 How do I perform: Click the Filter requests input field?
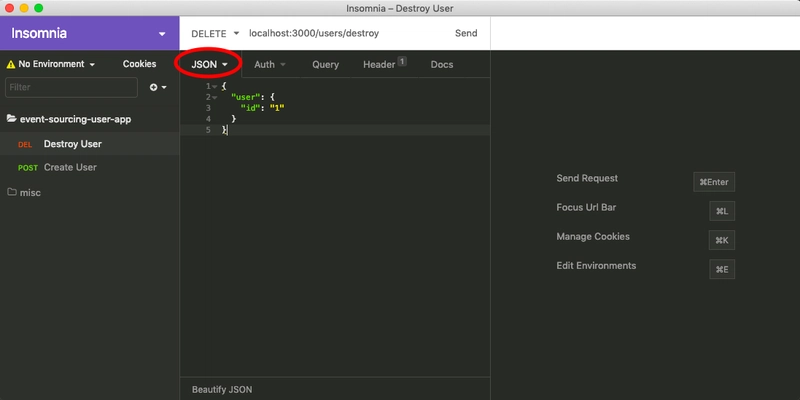point(71,87)
